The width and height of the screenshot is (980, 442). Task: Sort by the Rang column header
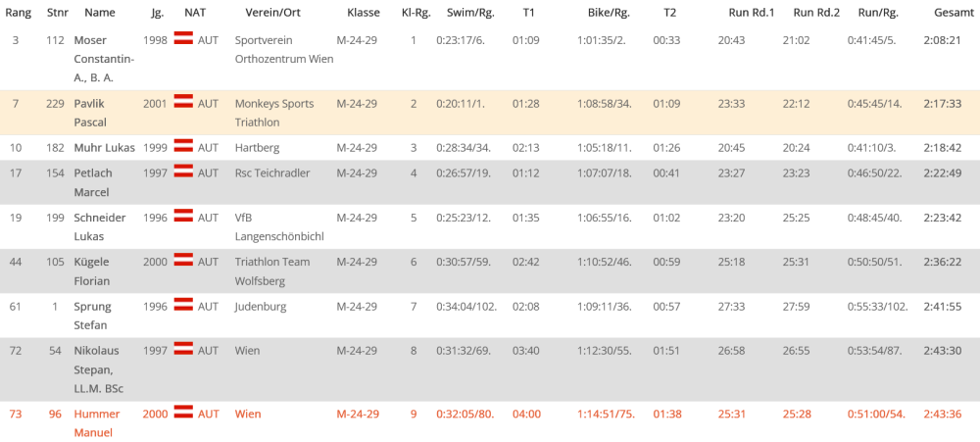tap(18, 13)
